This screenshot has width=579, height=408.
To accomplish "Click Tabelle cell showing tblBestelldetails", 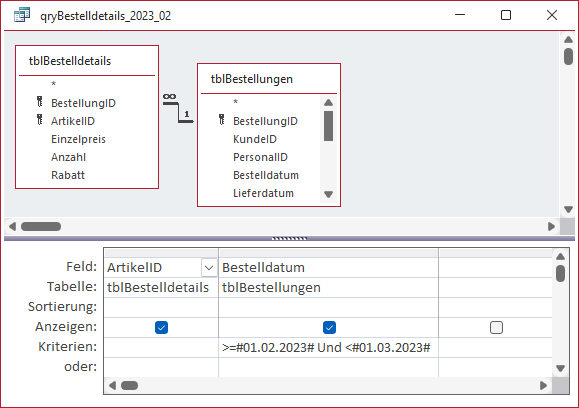I will click(x=161, y=288).
